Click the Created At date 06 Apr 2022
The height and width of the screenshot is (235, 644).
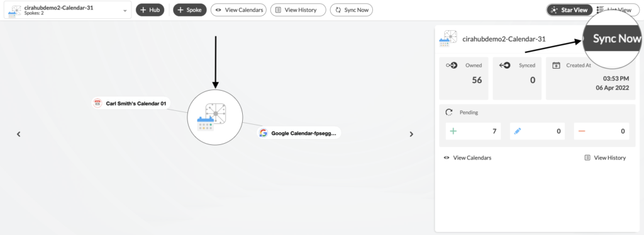613,88
